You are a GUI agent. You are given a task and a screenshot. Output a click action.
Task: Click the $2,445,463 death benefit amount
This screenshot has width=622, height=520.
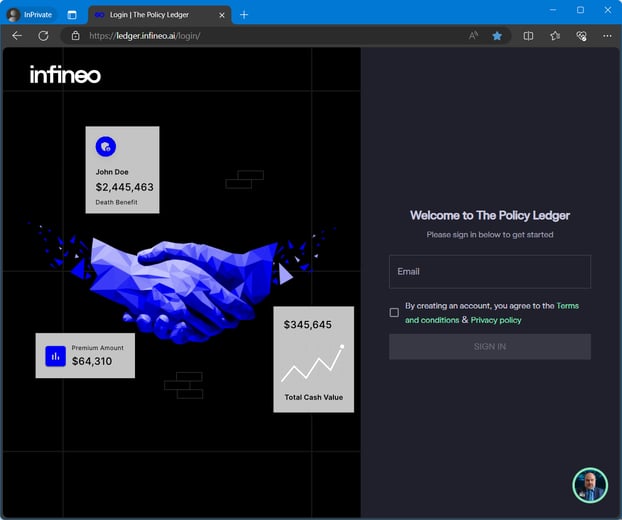pyautogui.click(x=125, y=187)
